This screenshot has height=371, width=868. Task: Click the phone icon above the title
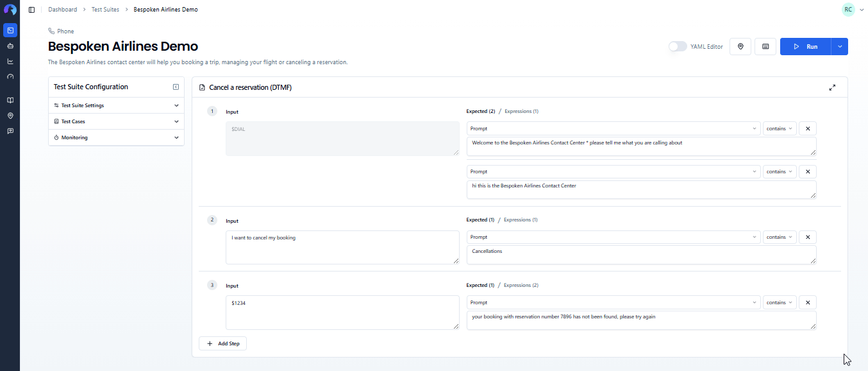tap(51, 31)
